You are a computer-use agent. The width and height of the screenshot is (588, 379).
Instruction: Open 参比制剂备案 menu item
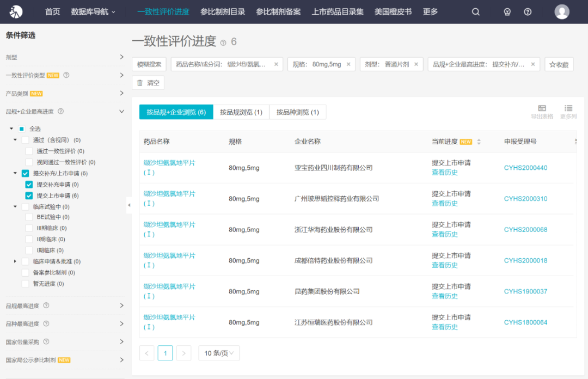point(278,12)
